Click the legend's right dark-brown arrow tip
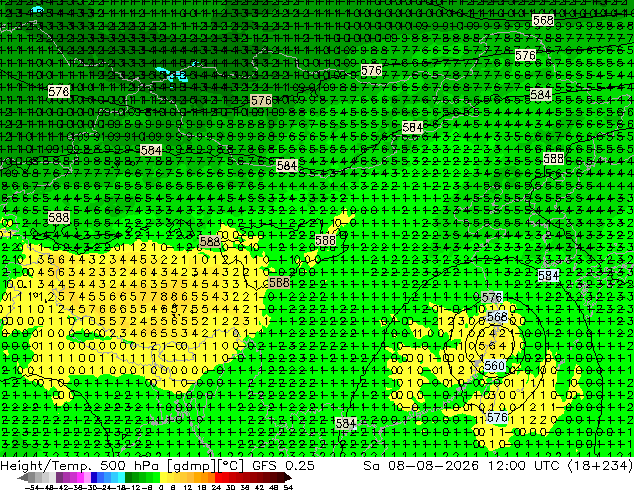Image resolution: width=634 pixels, height=490 pixels. point(290,478)
